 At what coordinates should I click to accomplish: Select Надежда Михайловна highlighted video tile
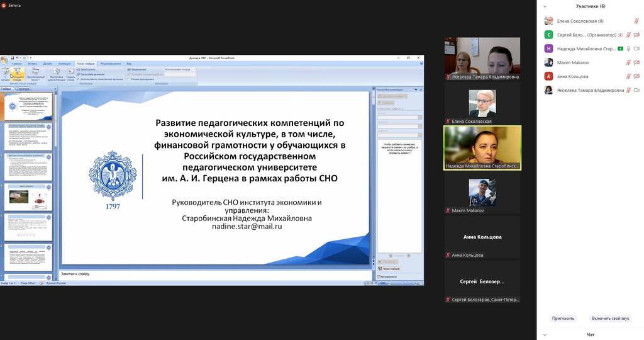482,147
